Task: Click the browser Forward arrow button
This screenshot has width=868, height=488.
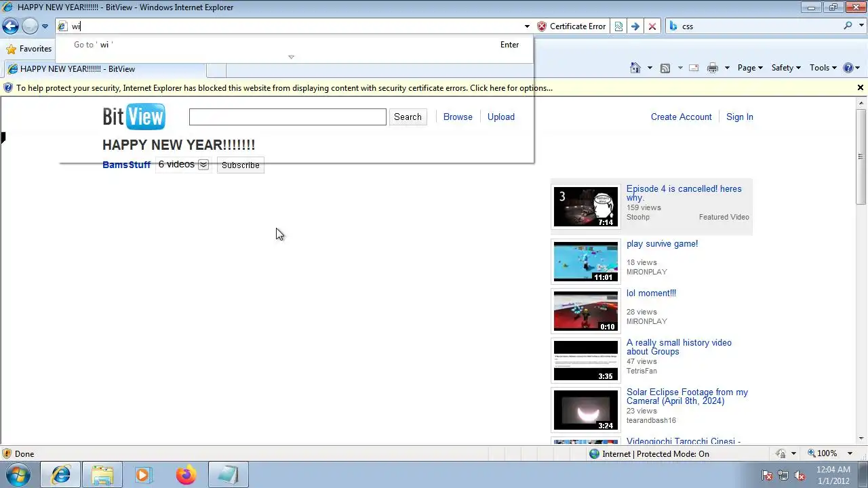Action: tap(30, 26)
